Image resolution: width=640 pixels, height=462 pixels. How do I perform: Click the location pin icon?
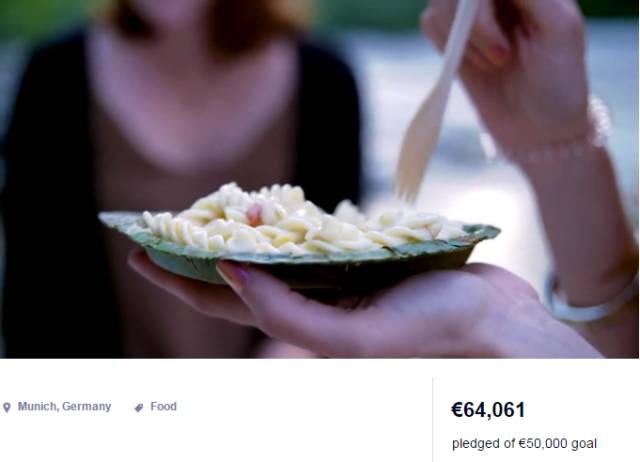point(7,407)
